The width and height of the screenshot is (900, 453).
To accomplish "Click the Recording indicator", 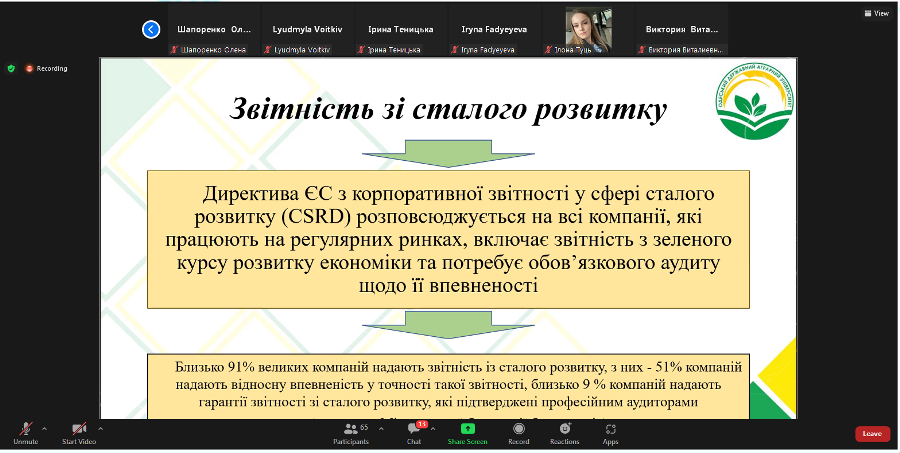I will pos(47,68).
